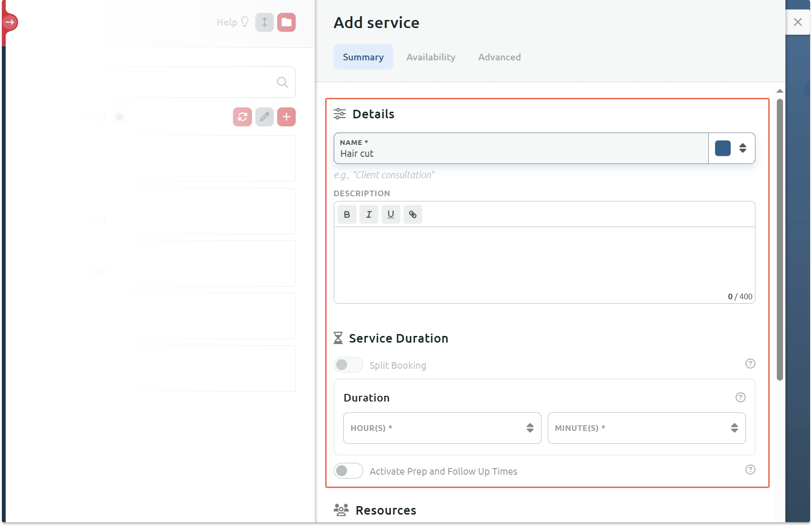Click inside the description text area
This screenshot has width=812, height=526.
[544, 265]
